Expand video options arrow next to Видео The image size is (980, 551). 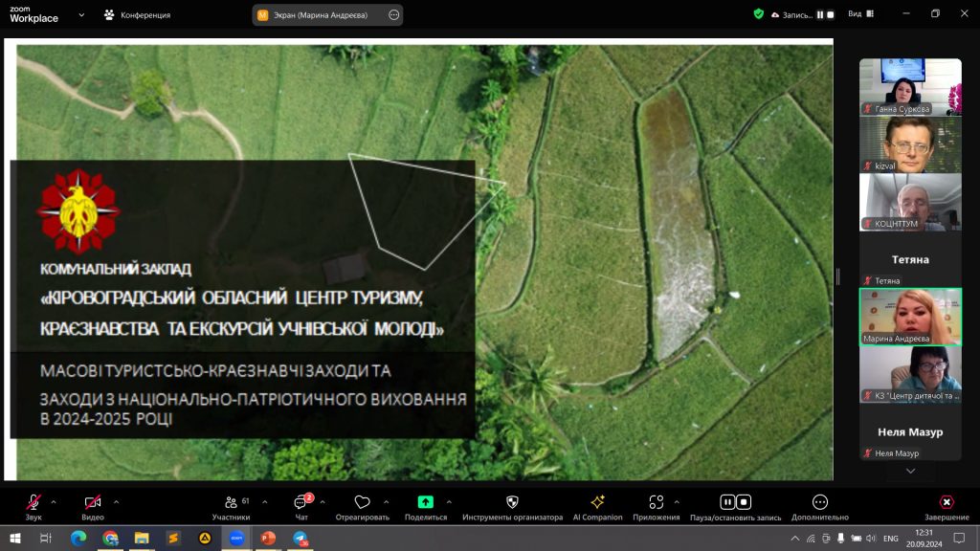117,501
